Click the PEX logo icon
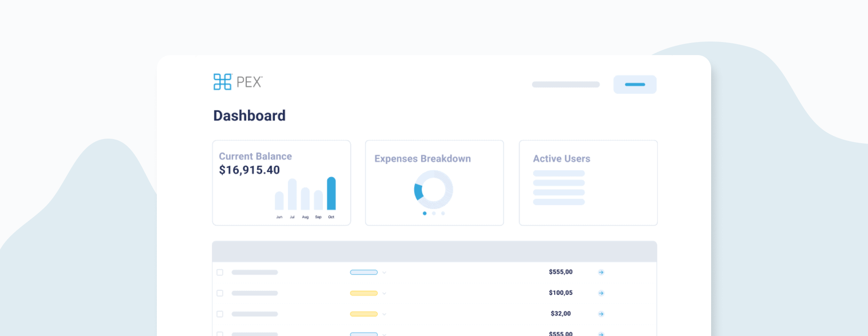The image size is (868, 336). pyautogui.click(x=222, y=82)
